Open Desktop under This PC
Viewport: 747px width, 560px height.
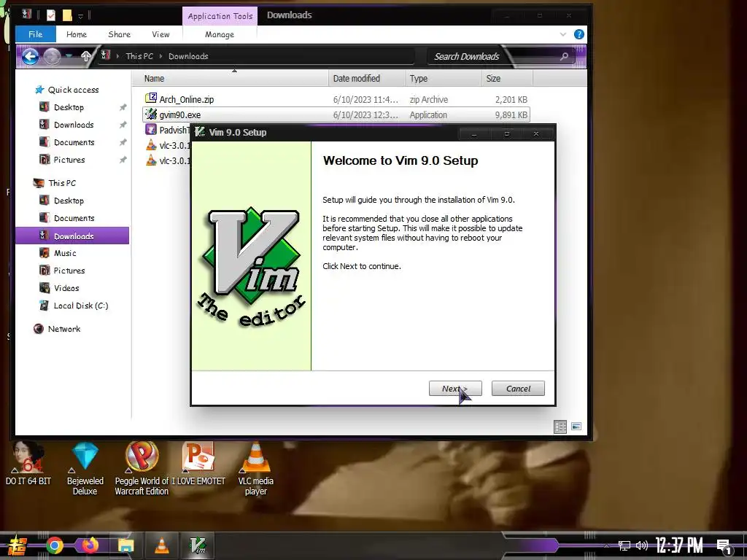coord(69,201)
